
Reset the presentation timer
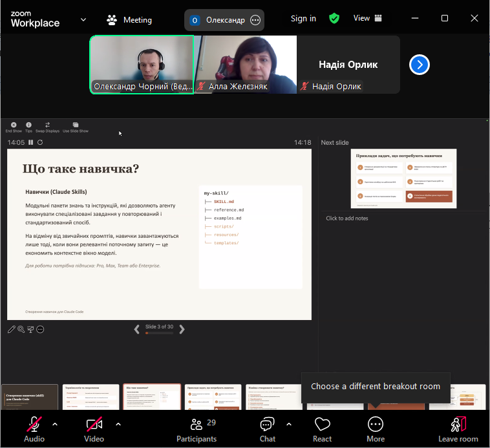(40, 142)
